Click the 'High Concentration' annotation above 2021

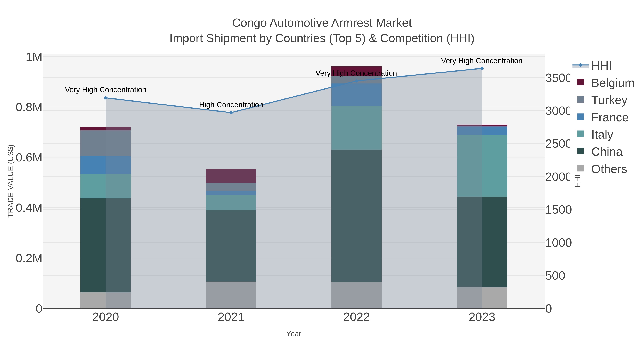231,105
